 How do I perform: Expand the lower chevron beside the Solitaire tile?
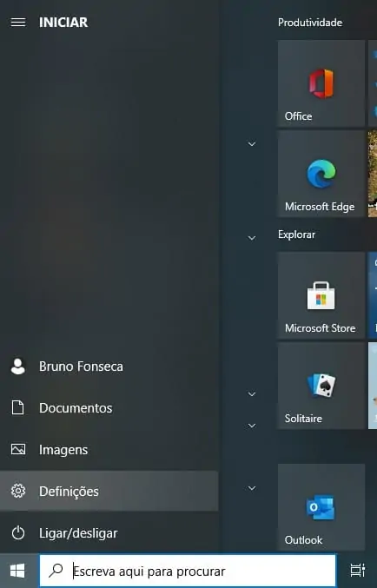click(x=252, y=426)
